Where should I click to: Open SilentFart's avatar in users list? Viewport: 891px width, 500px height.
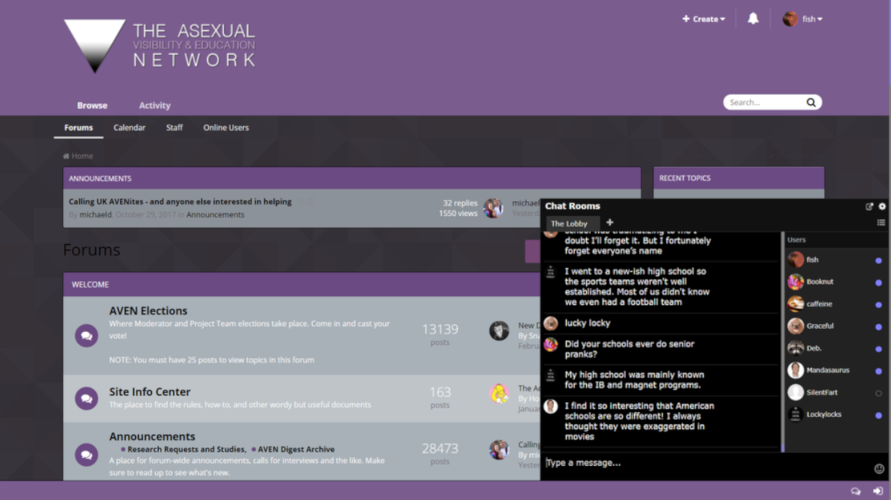pos(796,392)
